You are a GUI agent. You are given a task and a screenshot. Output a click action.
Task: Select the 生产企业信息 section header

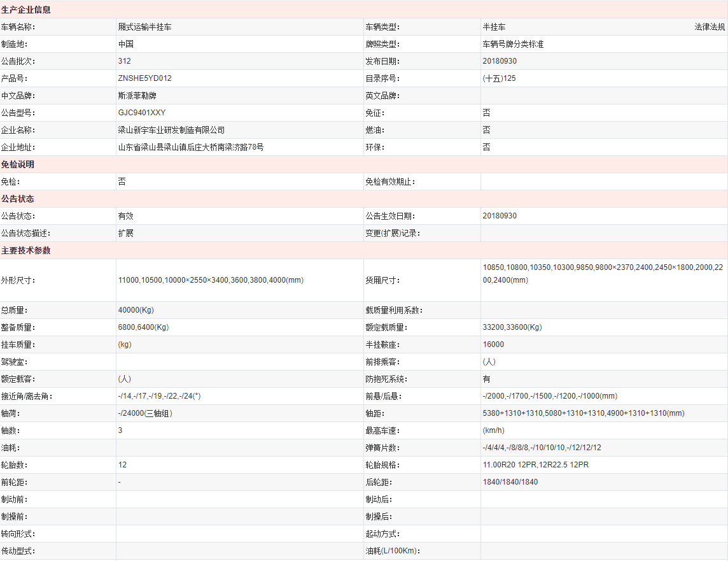[26, 10]
